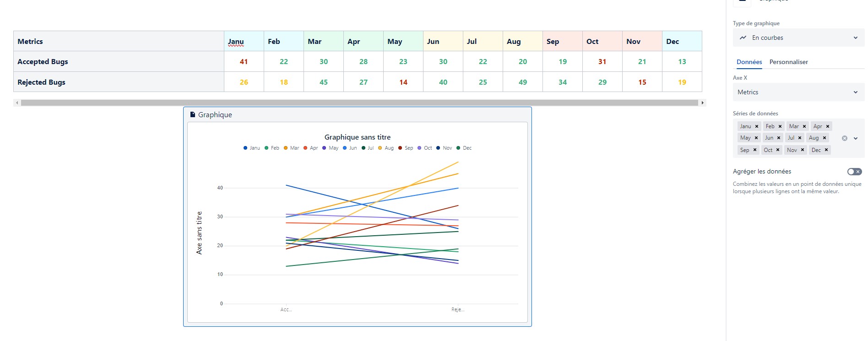The width and height of the screenshot is (868, 341).
Task: Select the Feb column header
Action: click(284, 41)
